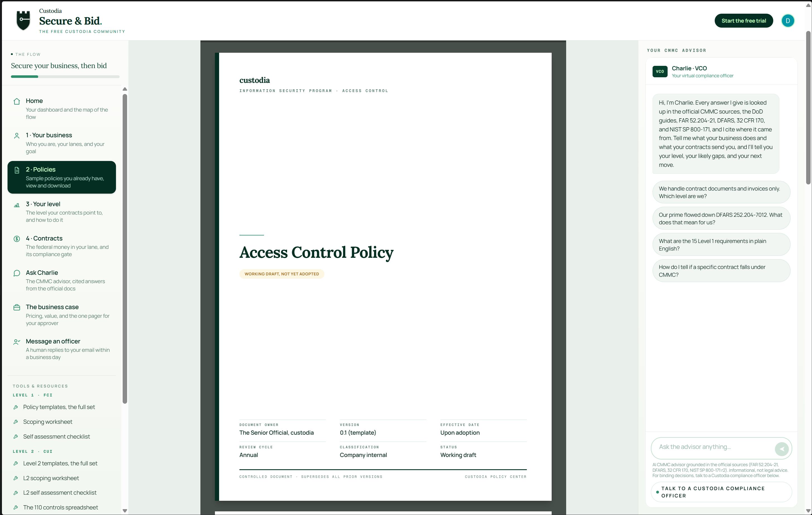This screenshot has height=515, width=812.
Task: Click the Access Control Policy heading
Action: [316, 252]
